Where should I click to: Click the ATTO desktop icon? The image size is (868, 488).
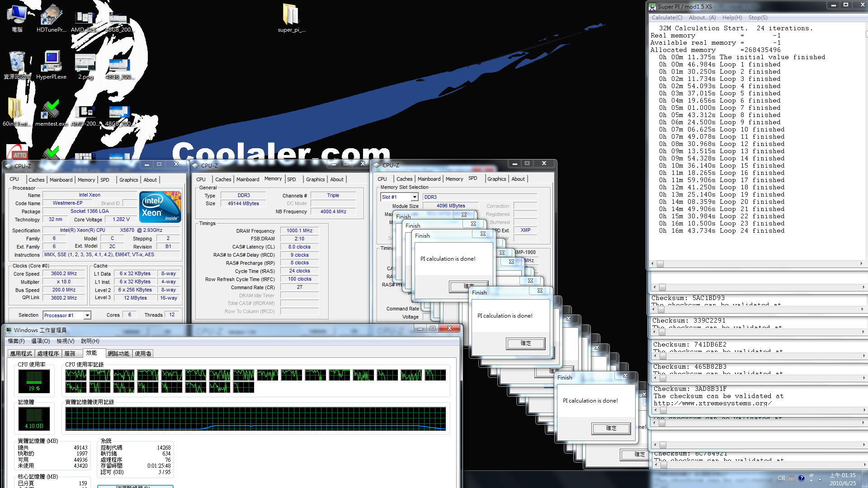click(x=17, y=152)
